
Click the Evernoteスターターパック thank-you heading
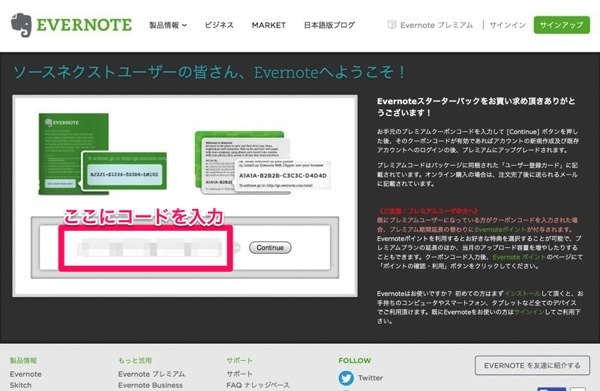tap(476, 107)
